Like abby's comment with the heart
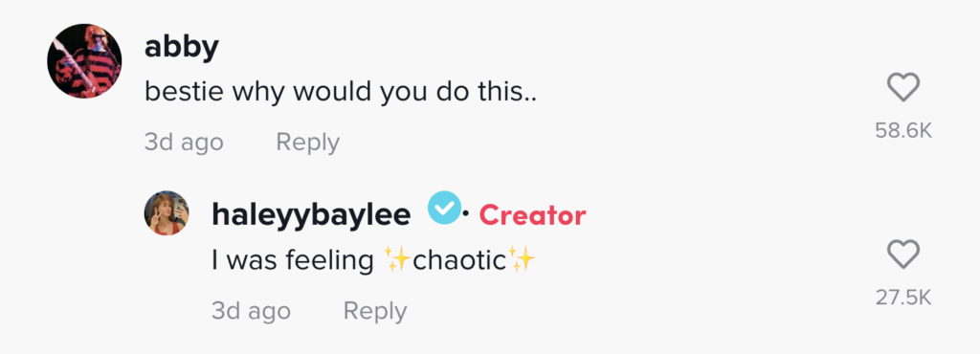This screenshot has width=980, height=354. (903, 87)
